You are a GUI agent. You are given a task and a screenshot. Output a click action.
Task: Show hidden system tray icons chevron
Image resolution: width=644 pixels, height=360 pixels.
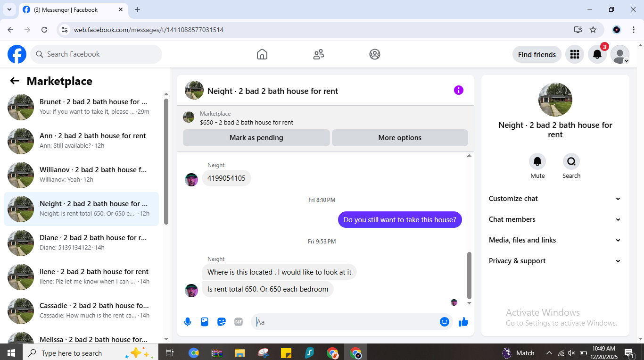pos(549,353)
